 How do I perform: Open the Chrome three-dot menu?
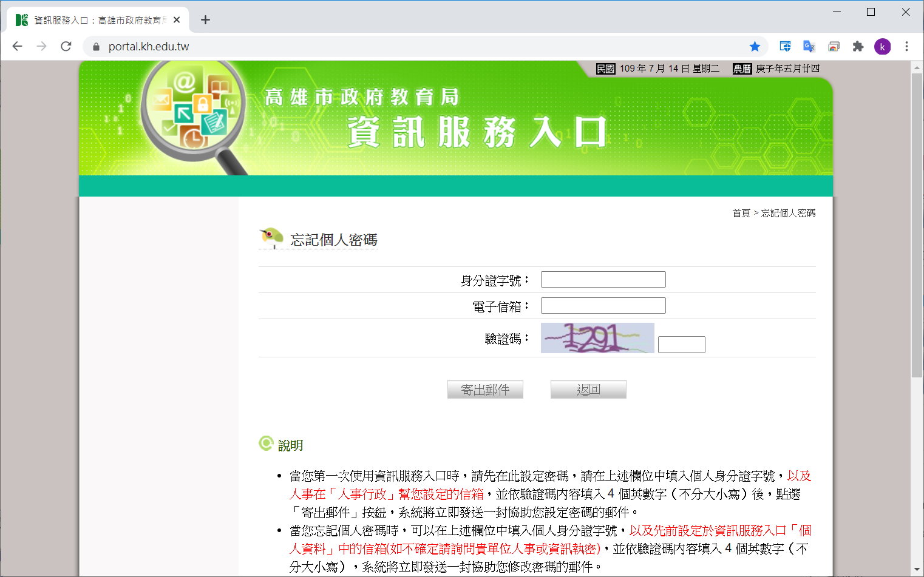[x=907, y=46]
